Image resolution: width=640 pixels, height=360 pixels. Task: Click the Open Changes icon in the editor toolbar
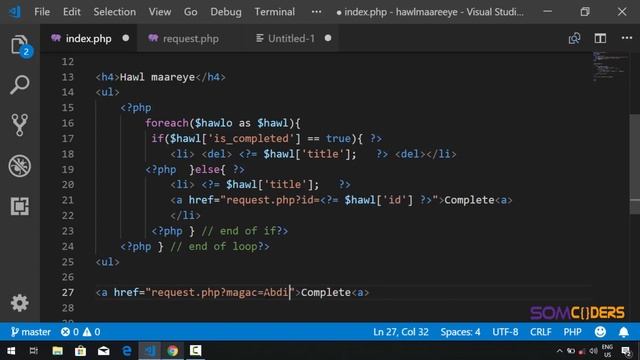click(x=574, y=38)
